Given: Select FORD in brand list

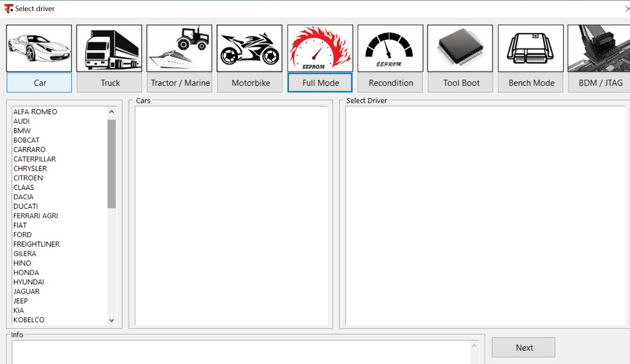Looking at the screenshot, I should pos(23,234).
